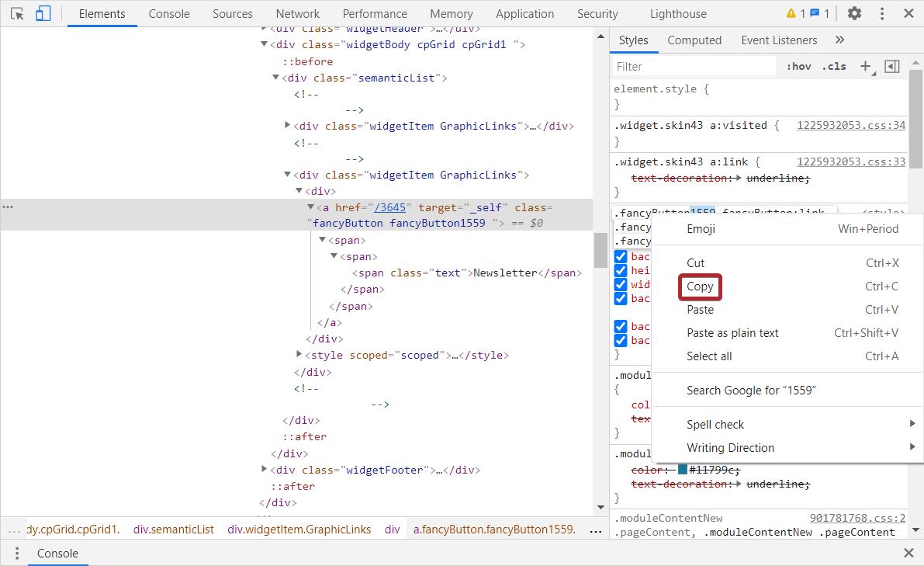This screenshot has width=924, height=566.
Task: Switch to the Sources tab
Action: [x=233, y=13]
